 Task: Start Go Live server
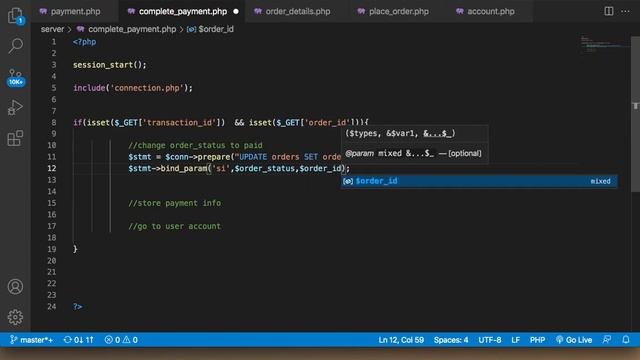[573, 340]
